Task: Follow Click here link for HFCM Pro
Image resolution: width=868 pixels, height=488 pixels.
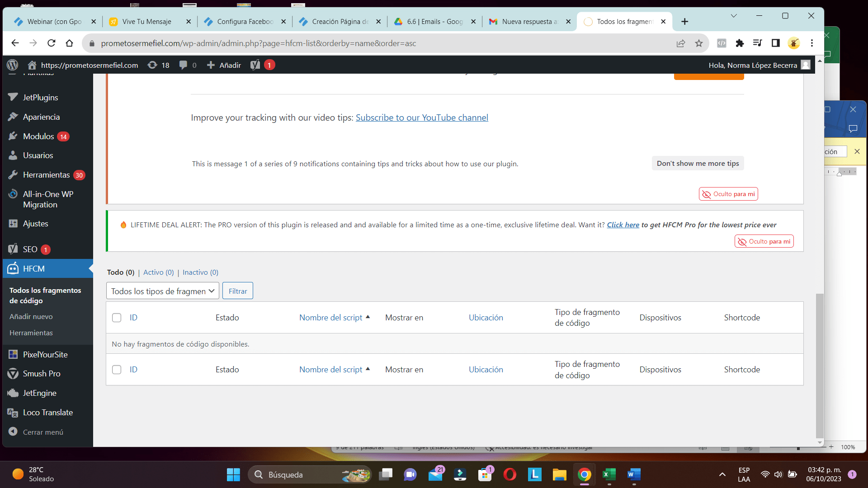Action: (x=623, y=225)
